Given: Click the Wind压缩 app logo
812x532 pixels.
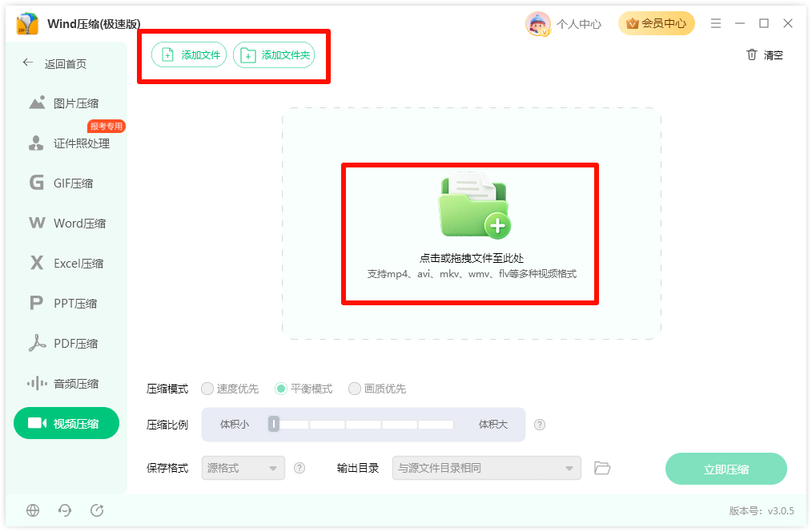Looking at the screenshot, I should pyautogui.click(x=27, y=24).
